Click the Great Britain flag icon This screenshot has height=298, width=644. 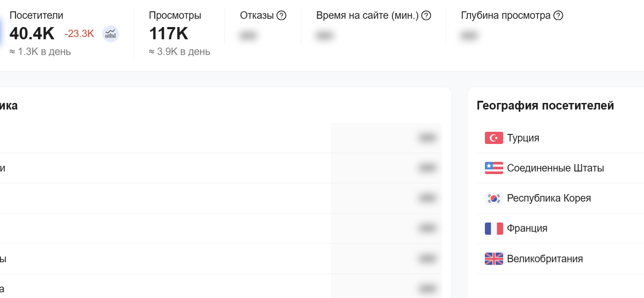pyautogui.click(x=494, y=259)
